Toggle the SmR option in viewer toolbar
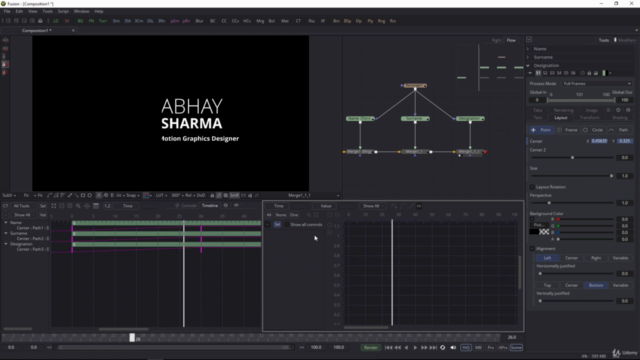This screenshot has height=360, width=640. 234,196
